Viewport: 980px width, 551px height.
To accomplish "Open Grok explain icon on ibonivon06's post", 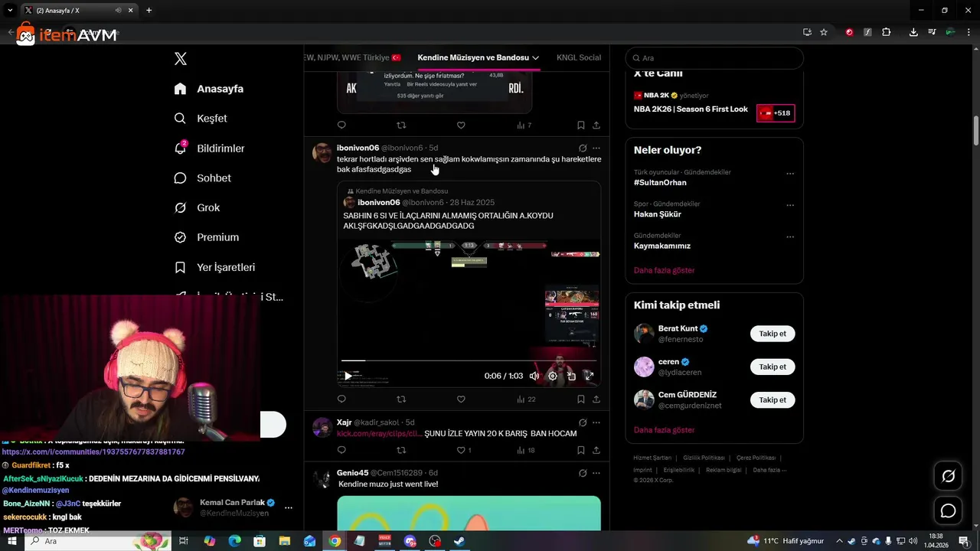I will pos(583,148).
